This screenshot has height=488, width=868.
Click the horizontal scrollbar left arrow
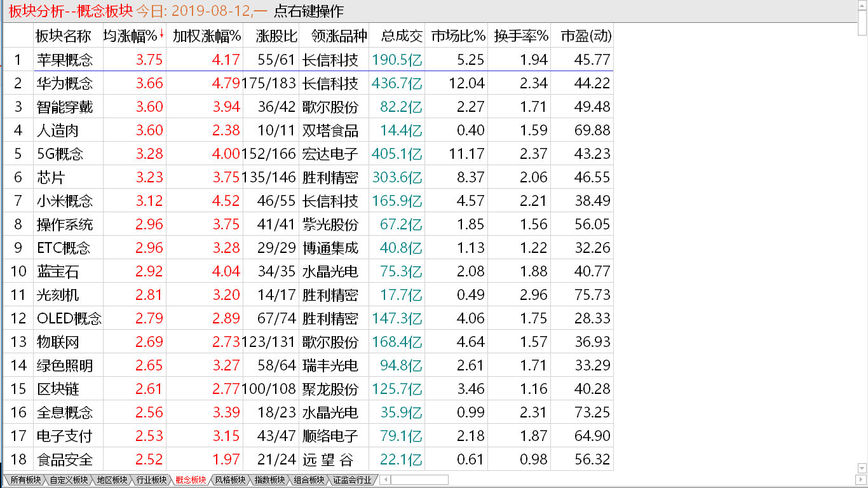point(384,480)
